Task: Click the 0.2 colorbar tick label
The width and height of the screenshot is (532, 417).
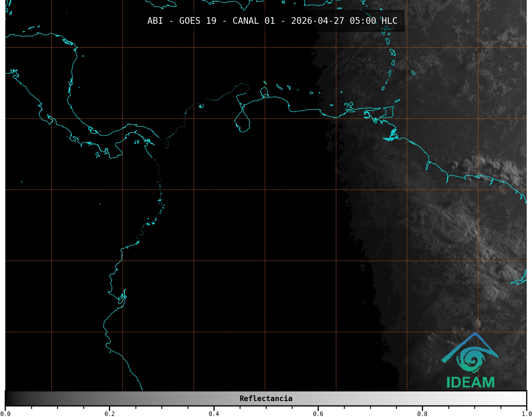Action: [110, 414]
